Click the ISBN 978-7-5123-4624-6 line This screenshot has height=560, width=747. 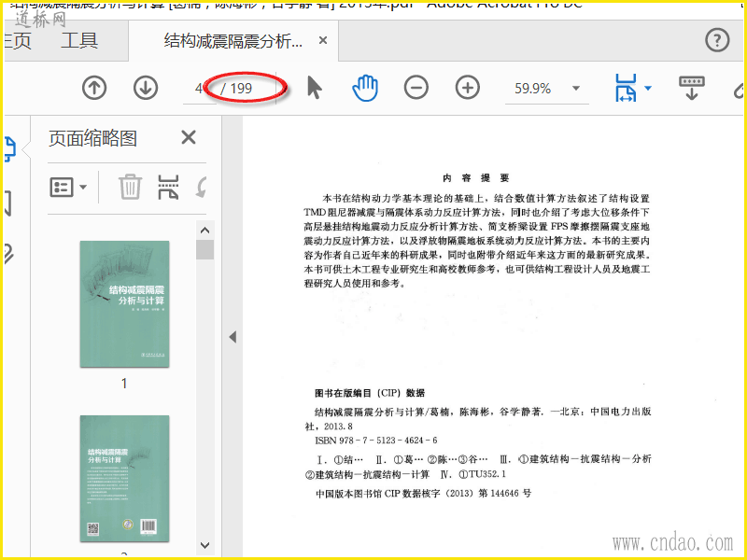coord(376,441)
